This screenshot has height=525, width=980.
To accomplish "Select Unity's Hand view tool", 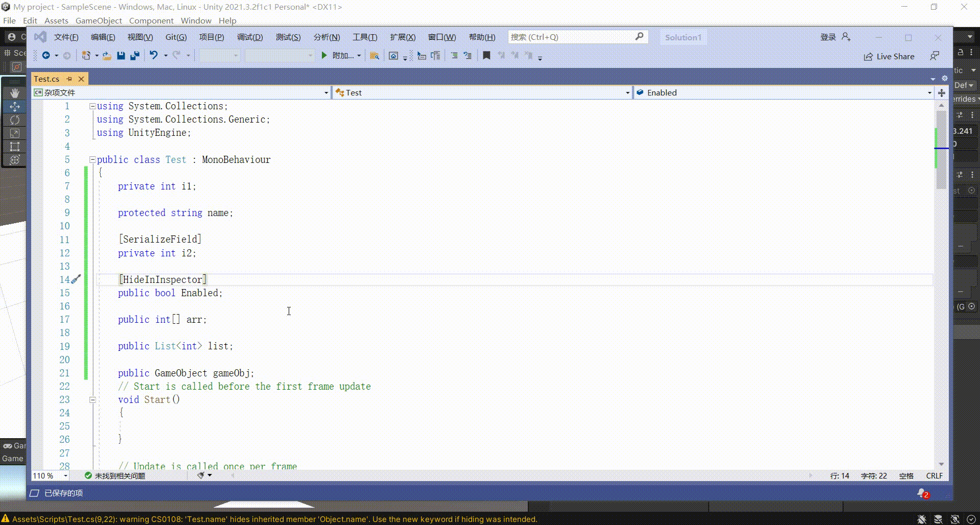I will tap(15, 93).
